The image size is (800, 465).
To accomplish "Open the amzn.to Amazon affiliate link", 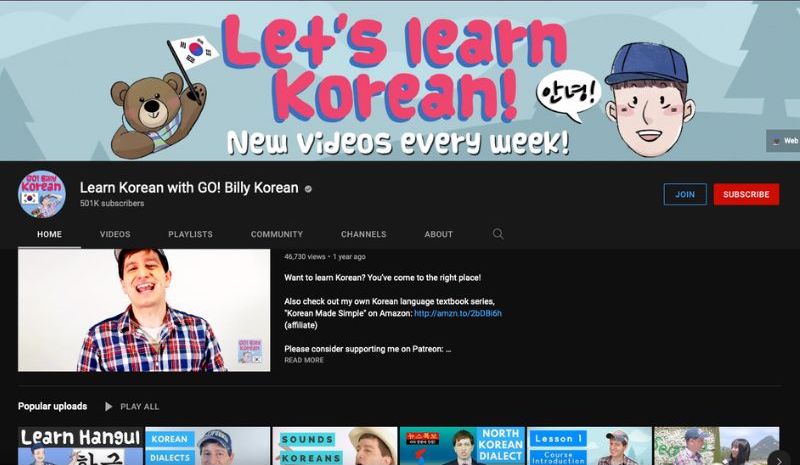I will pyautogui.click(x=458, y=313).
